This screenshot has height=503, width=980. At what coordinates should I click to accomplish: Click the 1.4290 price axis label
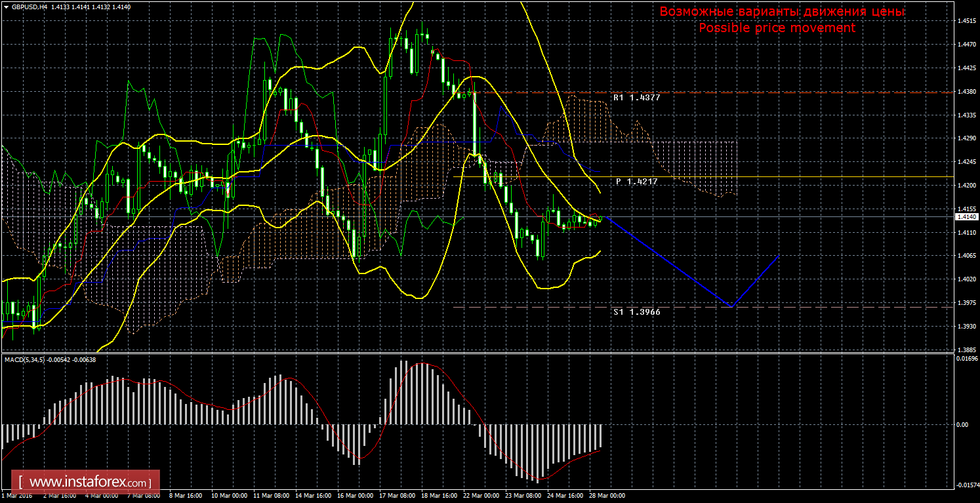tap(967, 139)
